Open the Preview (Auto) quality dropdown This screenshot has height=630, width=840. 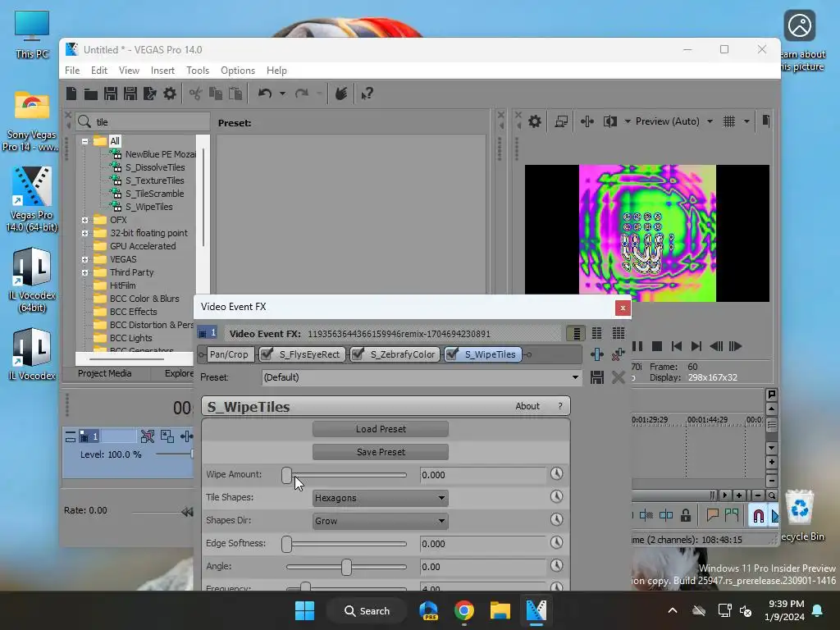tap(710, 121)
